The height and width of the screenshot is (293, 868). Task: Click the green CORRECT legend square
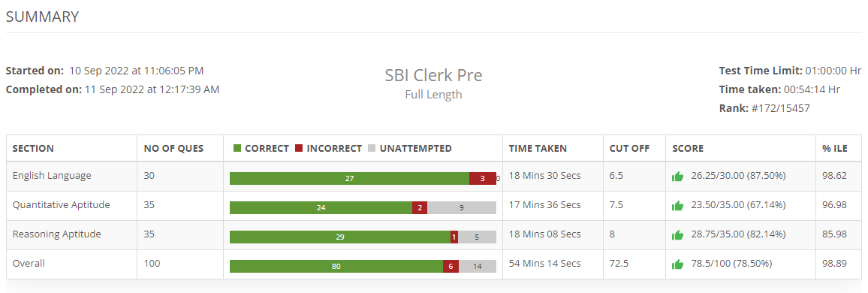point(237,149)
